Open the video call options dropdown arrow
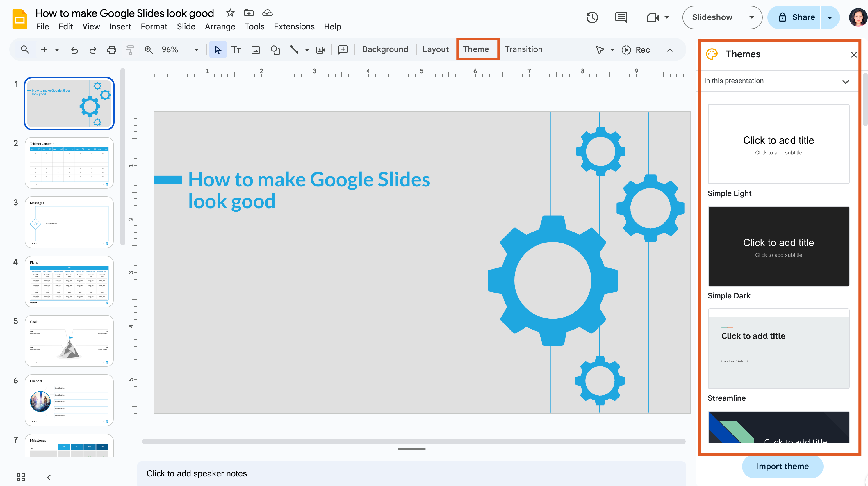Viewport: 868px width, 486px height. [x=667, y=17]
